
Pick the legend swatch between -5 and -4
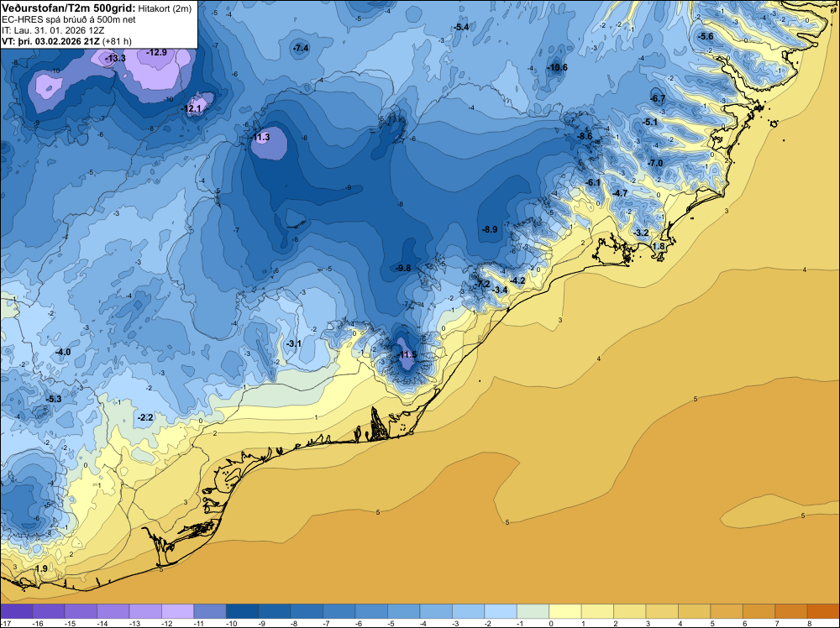point(404,611)
